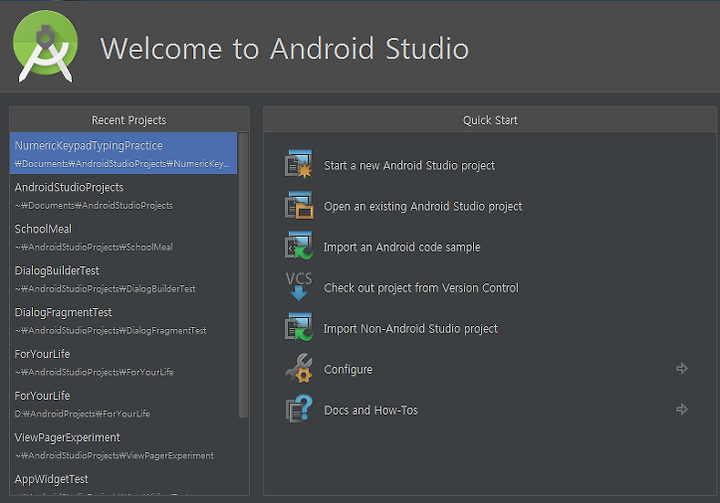Image resolution: width=720 pixels, height=503 pixels.
Task: Open ForYourLife project on the D: drive
Action: tap(124, 404)
